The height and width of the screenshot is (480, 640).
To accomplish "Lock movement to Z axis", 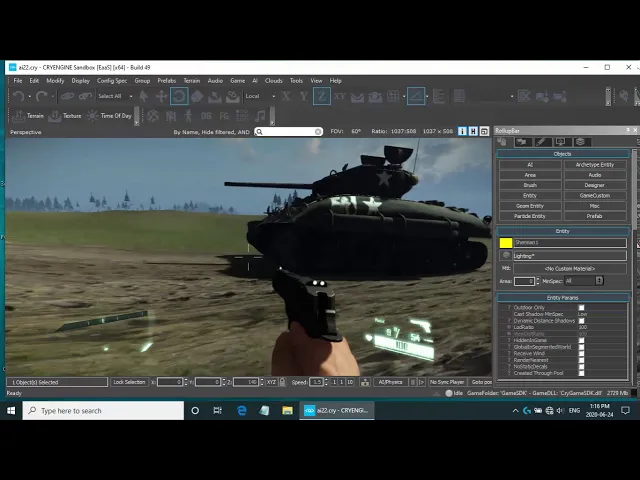I will 322,96.
